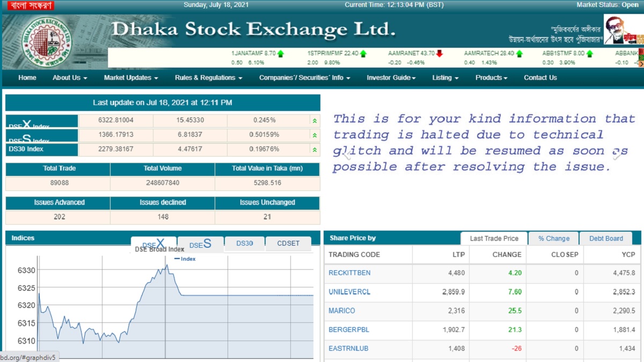Image resolution: width=644 pixels, height=362 pixels.
Task: Expand the About Us menu
Action: coord(70,78)
